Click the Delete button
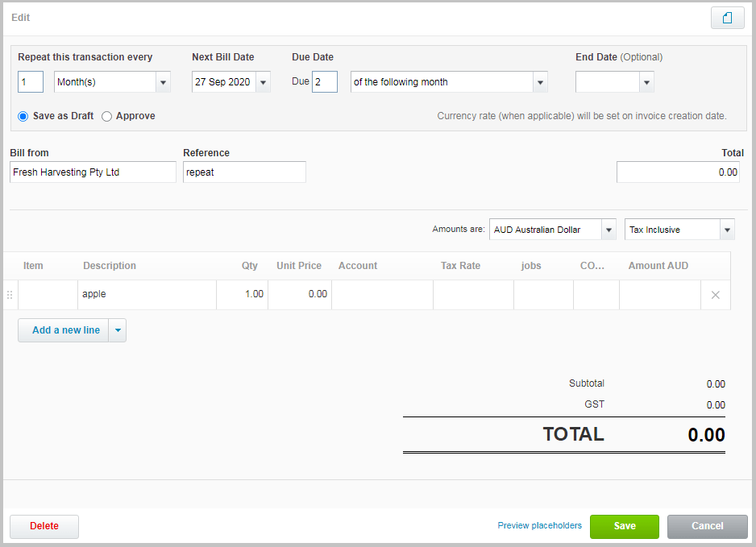Viewport: 756px width, 547px height. tap(44, 526)
